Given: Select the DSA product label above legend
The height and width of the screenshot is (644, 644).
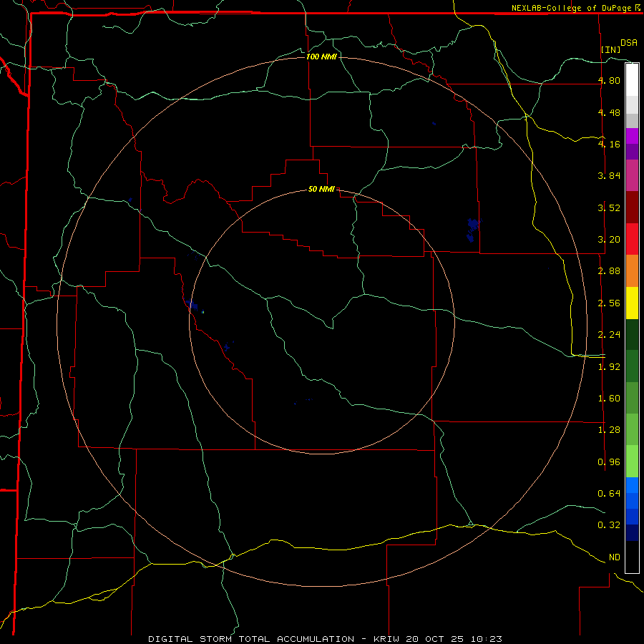Looking at the screenshot, I should coord(629,42).
